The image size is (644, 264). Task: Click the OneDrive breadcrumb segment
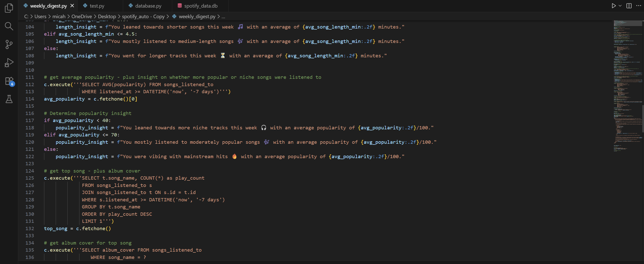pos(82,16)
